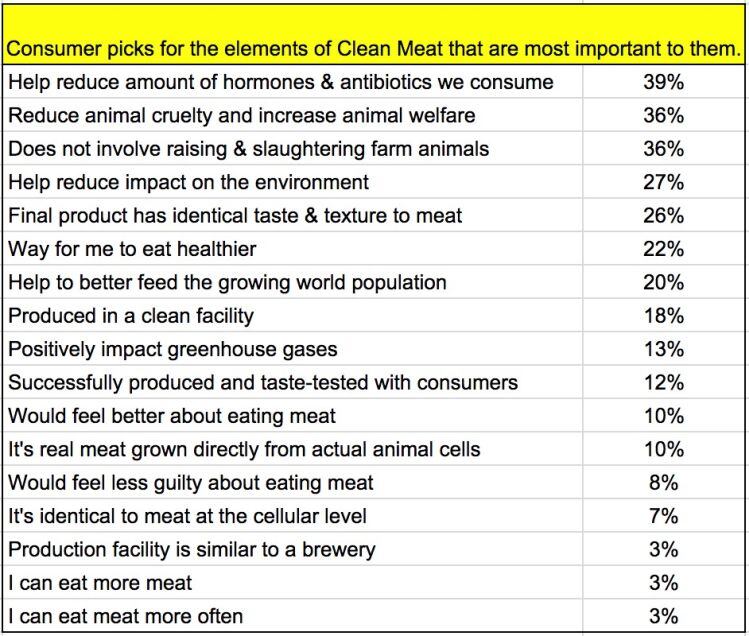This screenshot has height=636, width=749.
Task: Select the 'Help reduce amount of hormones' cell
Action: pyautogui.click(x=280, y=82)
